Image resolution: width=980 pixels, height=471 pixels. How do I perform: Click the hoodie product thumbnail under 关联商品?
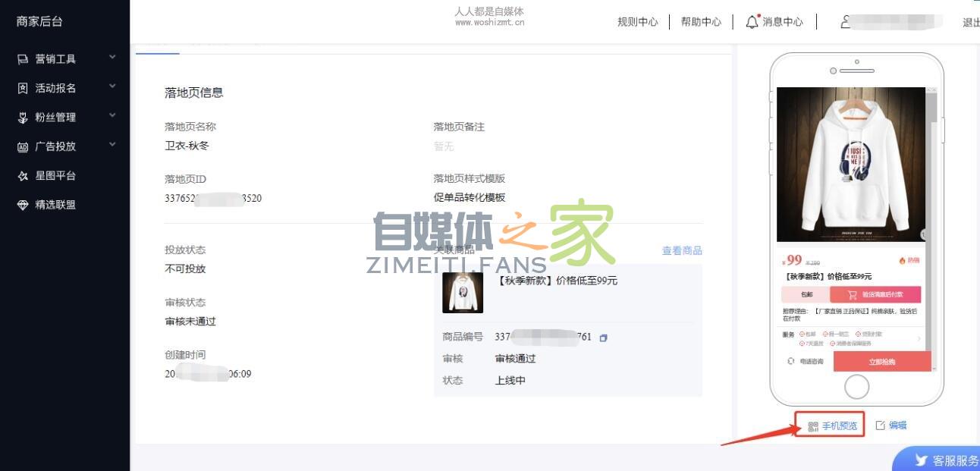click(463, 293)
